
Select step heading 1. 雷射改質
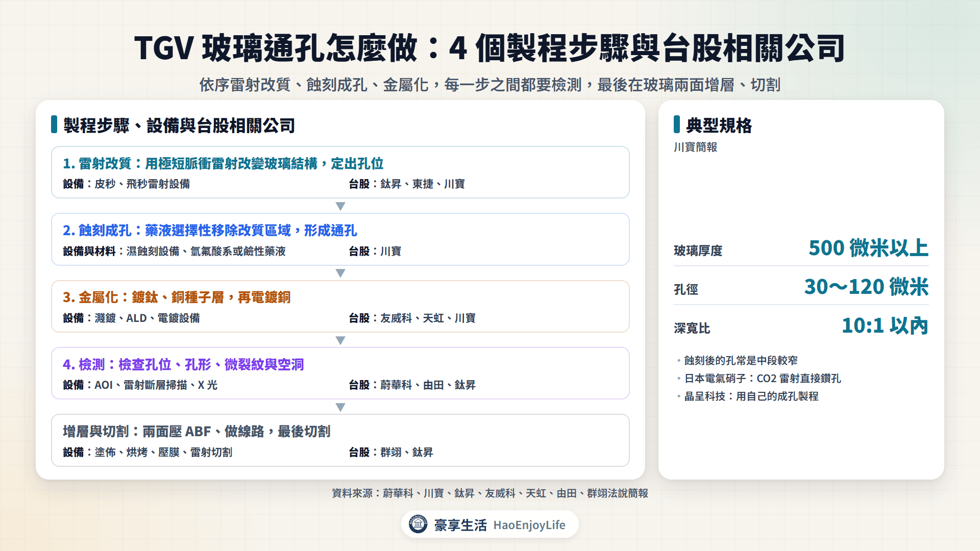pyautogui.click(x=223, y=164)
